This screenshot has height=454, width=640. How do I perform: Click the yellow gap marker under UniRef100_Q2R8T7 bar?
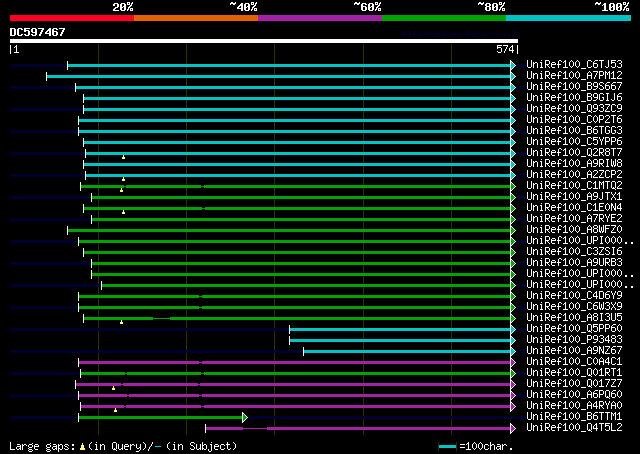pyautogui.click(x=123, y=157)
